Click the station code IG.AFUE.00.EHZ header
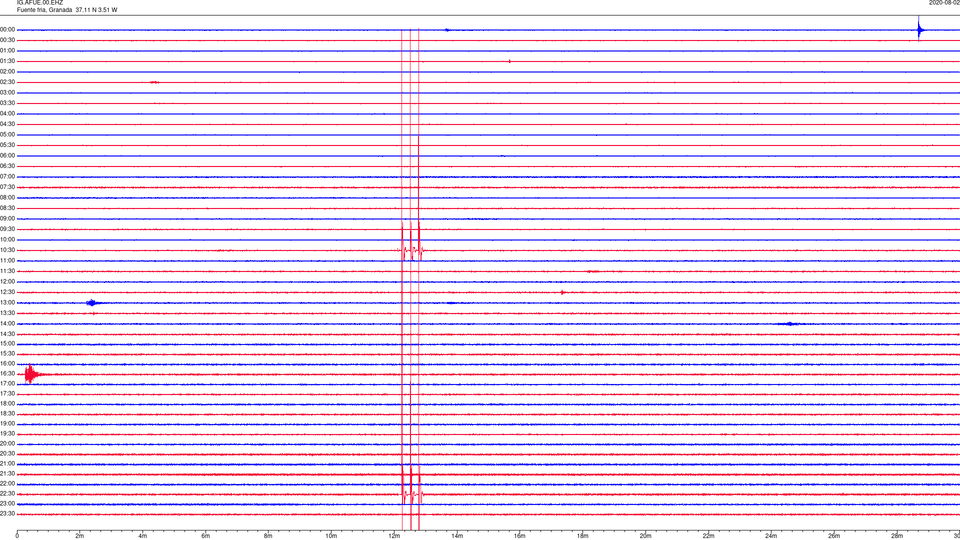 [x=40, y=3]
